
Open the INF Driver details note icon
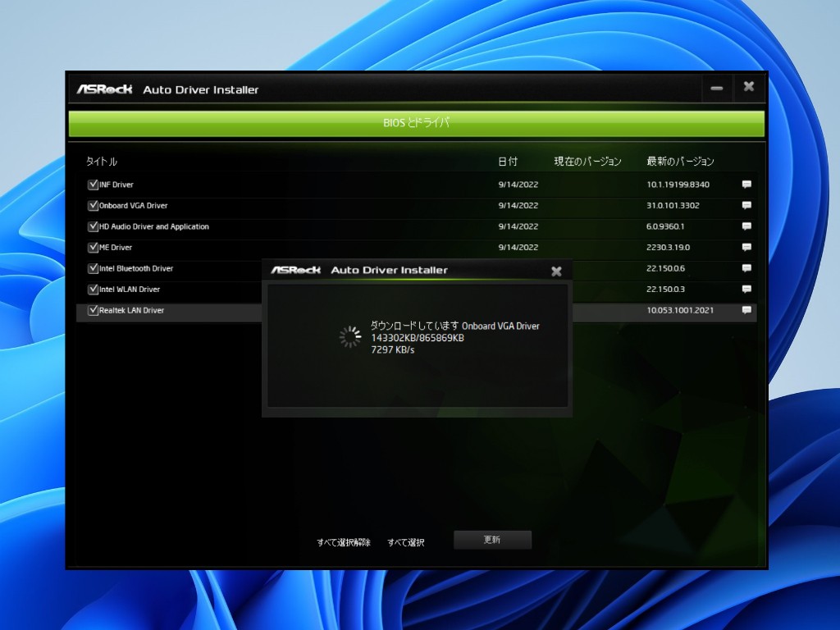(x=746, y=185)
